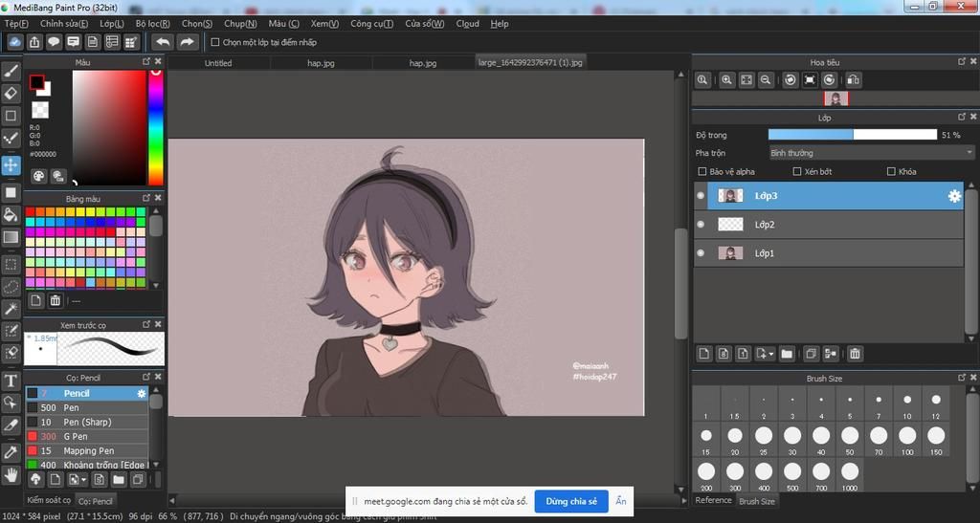The image size is (980, 523).
Task: Zoom out using navigator magnifier minus
Action: click(x=765, y=80)
